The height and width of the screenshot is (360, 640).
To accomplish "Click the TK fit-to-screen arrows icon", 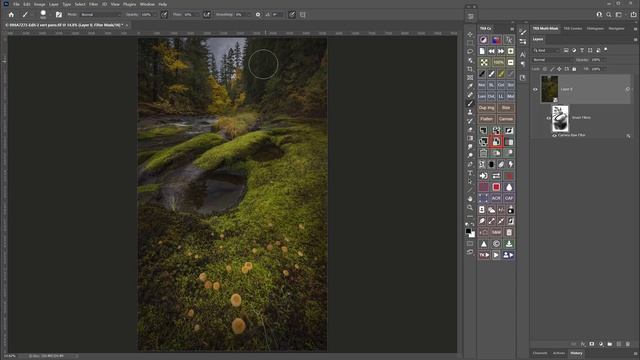I will point(484,62).
